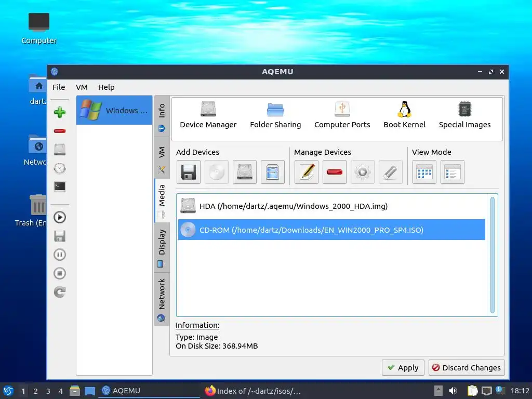This screenshot has height=399, width=532.
Task: Save VM state with sidebar floppy icon
Action: [60, 236]
